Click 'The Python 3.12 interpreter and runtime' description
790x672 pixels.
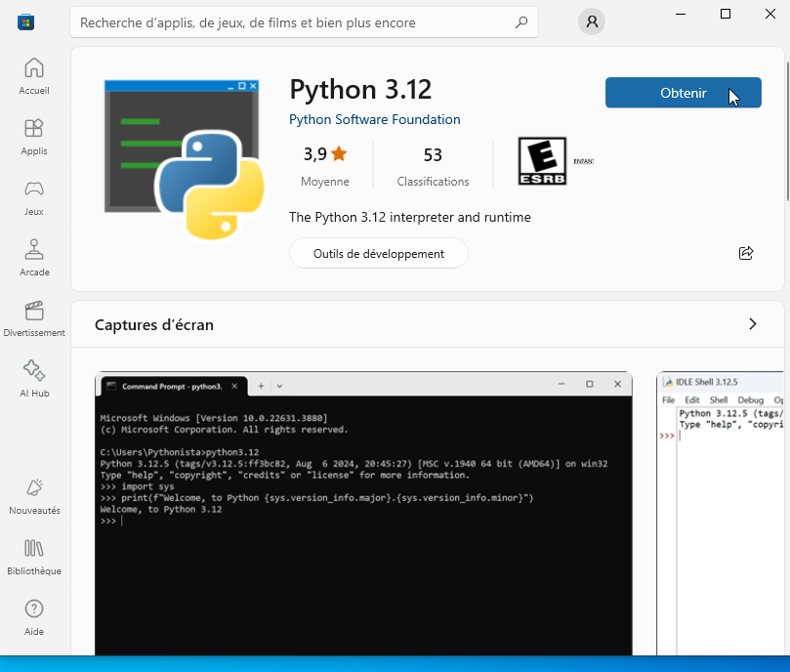(409, 217)
